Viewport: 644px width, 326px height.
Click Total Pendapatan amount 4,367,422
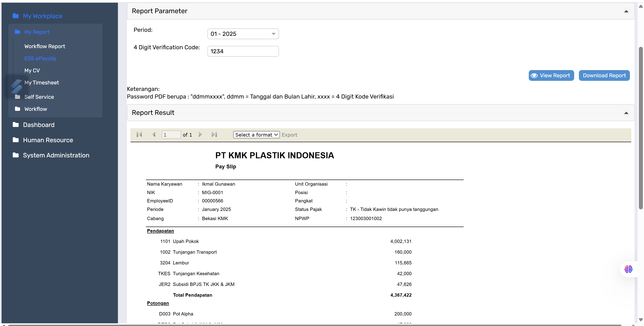point(401,295)
